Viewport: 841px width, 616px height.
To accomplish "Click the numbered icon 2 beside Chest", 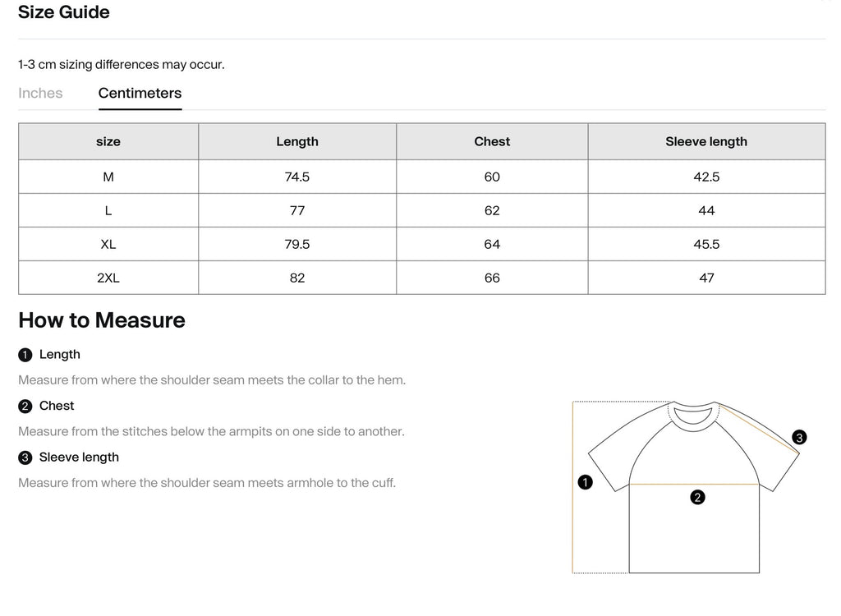I will click(24, 406).
